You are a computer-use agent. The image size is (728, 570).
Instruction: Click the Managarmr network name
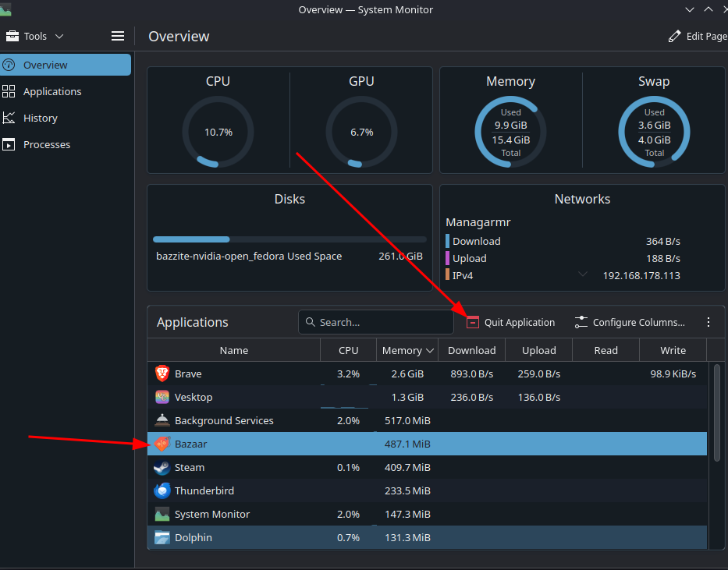pos(478,222)
